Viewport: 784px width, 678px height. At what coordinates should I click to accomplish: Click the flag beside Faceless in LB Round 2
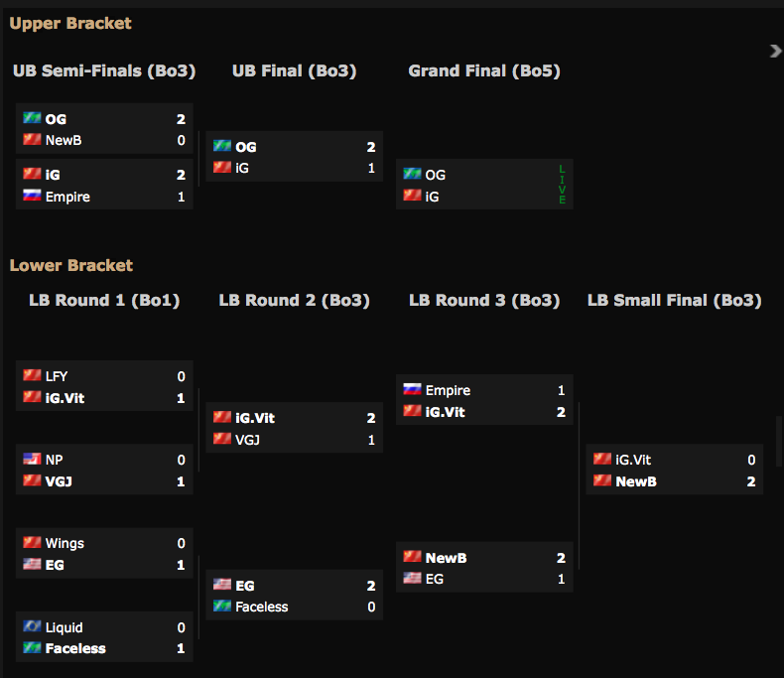tap(221, 606)
